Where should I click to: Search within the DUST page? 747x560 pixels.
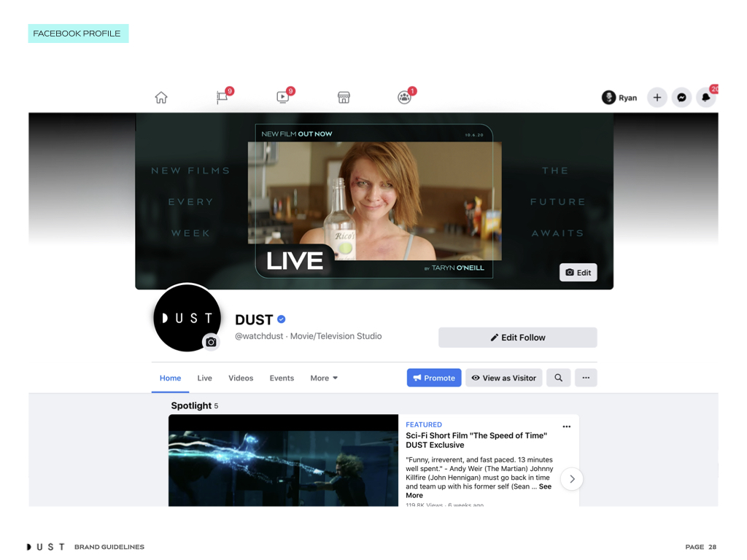pos(558,378)
